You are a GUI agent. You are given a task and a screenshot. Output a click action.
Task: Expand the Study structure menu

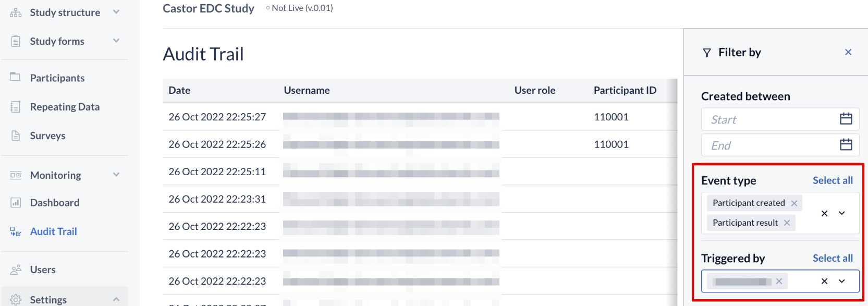click(116, 12)
